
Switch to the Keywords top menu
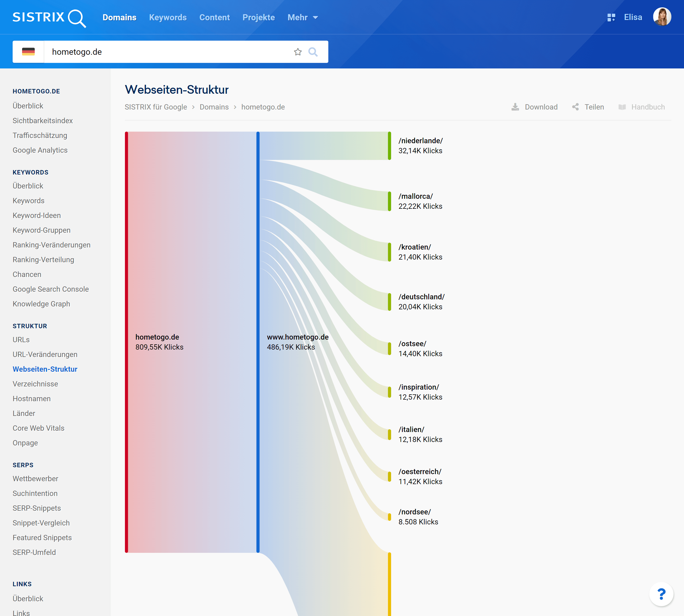pos(168,17)
